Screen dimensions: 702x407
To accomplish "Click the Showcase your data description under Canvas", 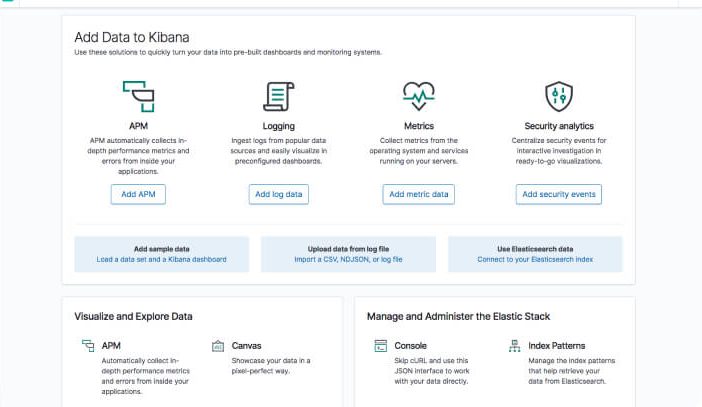I will pyautogui.click(x=271, y=366).
